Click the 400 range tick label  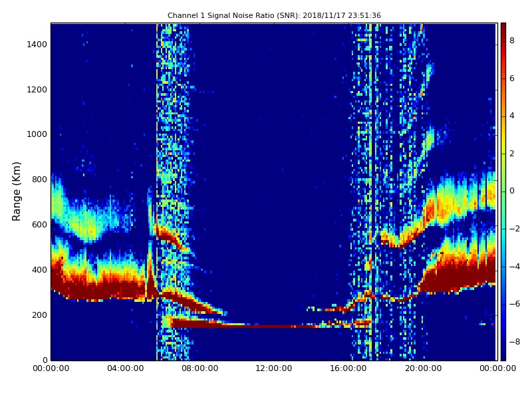click(39, 270)
